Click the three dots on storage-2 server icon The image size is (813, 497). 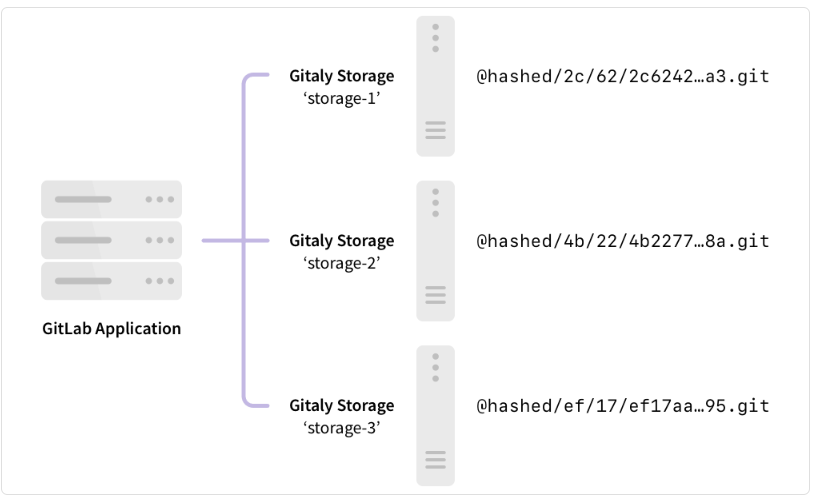point(435,201)
